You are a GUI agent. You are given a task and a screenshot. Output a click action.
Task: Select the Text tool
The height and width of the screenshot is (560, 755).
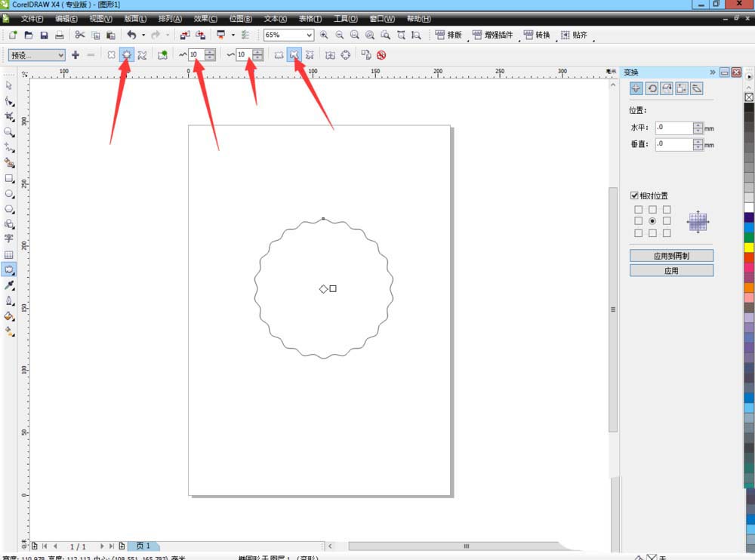pyautogui.click(x=8, y=238)
